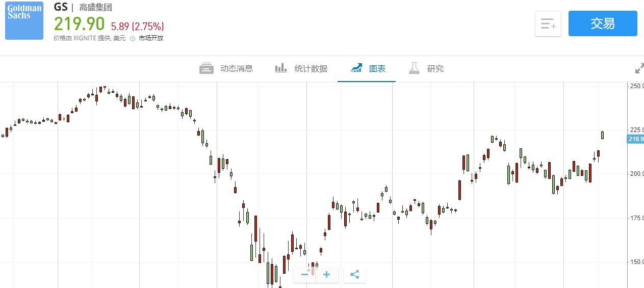
Task: Click the 219.90 current price
Action: (79, 24)
